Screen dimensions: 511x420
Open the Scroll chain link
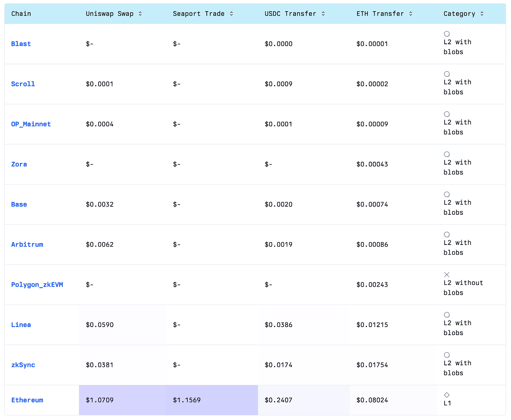23,84
